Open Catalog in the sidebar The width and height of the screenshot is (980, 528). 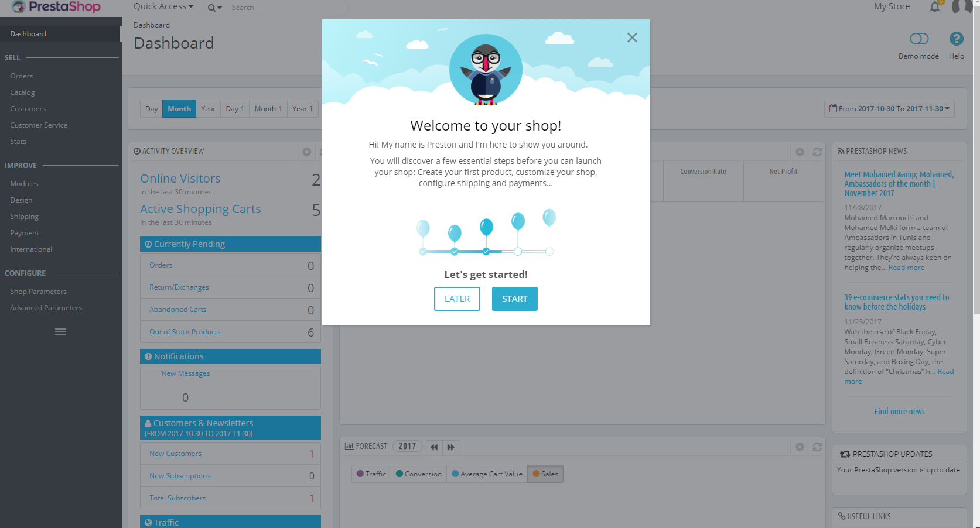click(22, 92)
